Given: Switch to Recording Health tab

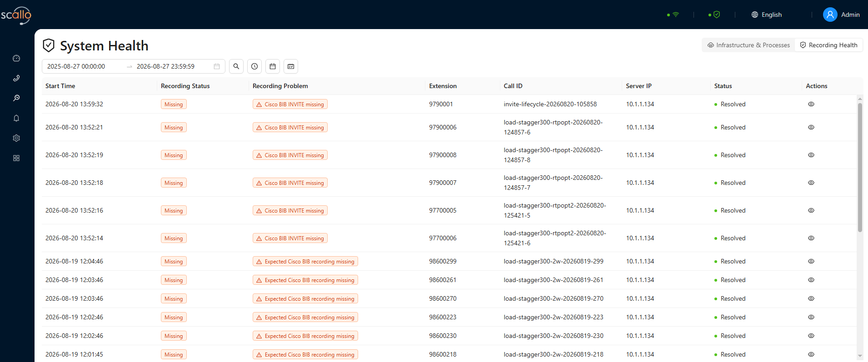Looking at the screenshot, I should pos(828,45).
